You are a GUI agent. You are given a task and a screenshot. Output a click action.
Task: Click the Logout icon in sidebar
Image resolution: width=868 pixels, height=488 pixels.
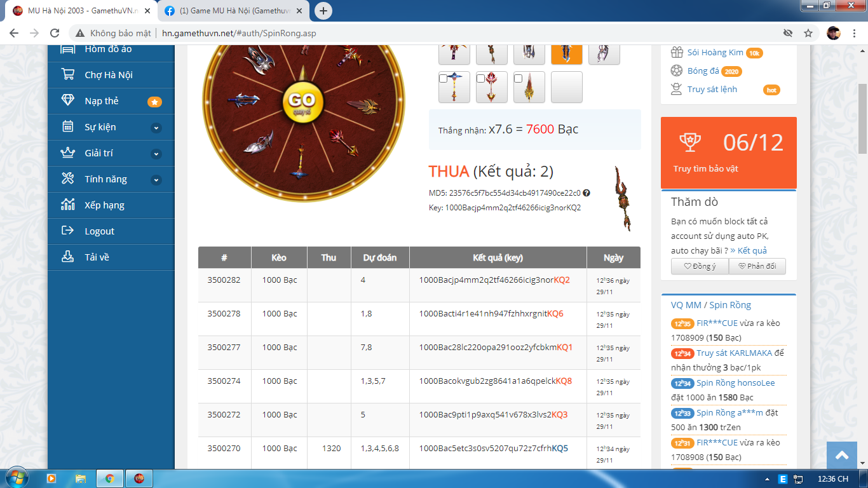tap(67, 231)
